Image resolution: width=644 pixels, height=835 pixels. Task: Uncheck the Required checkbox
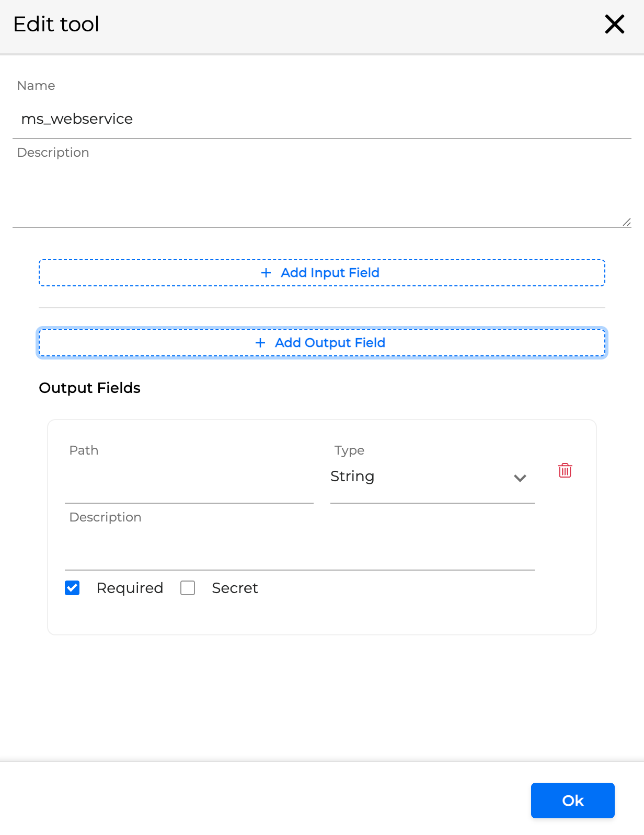(x=72, y=588)
